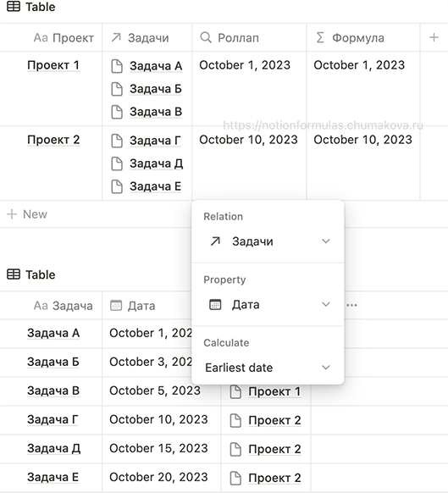The image size is (448, 493).
Task: Click the October 15, 2023 date cell
Action: coord(161,448)
